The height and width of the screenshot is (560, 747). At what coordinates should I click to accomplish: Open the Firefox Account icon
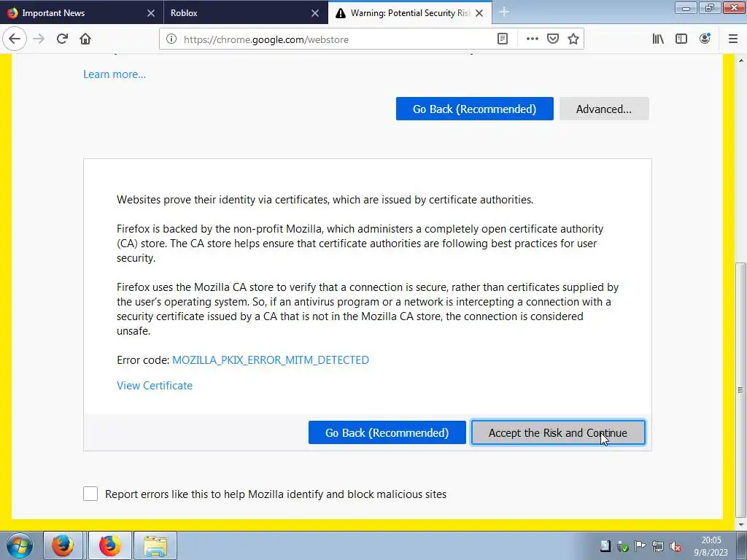[705, 39]
